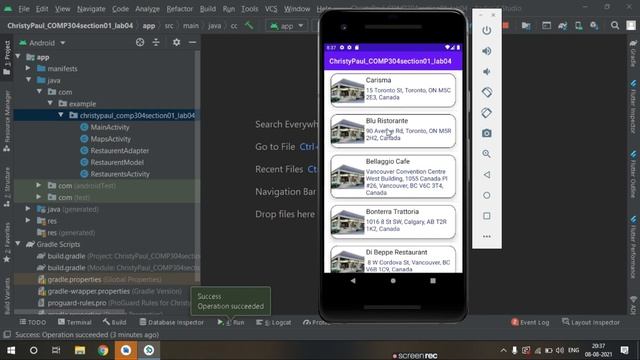Tap emulator toolbar home circle icon

[x=487, y=195]
